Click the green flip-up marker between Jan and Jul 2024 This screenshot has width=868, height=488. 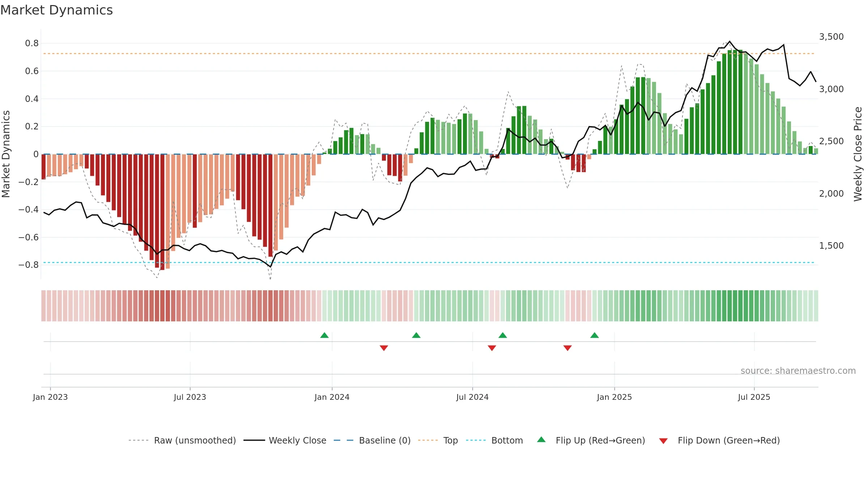(416, 335)
